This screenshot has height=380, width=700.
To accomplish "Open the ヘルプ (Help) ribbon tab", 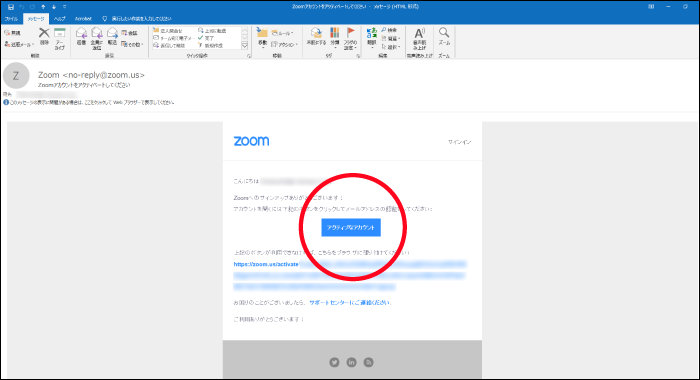I will coord(59,19).
